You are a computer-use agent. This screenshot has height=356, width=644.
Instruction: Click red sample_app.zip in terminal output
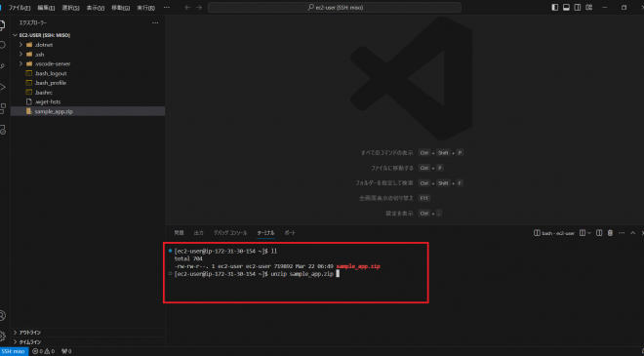click(x=358, y=266)
